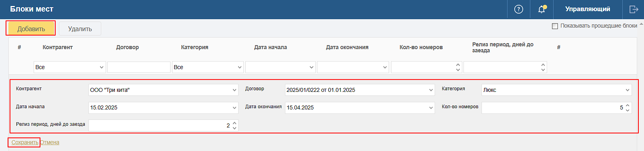Click the logout exit icon
Screen dimensions: 644x151
tap(634, 9)
